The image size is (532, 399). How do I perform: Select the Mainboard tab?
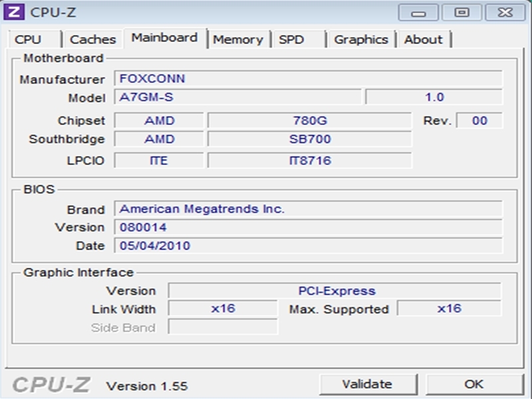pos(165,38)
